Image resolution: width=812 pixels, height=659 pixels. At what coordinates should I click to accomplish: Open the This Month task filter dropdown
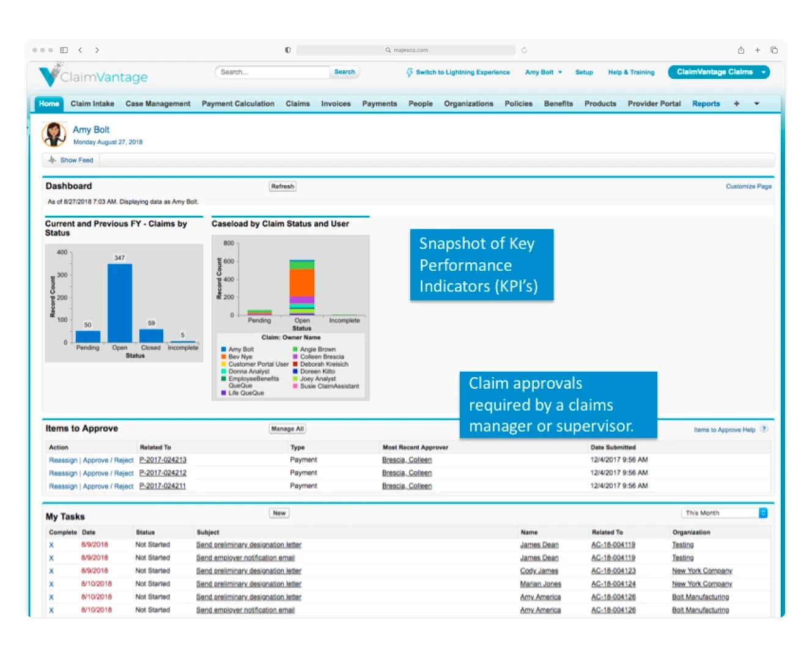pyautogui.click(x=725, y=513)
